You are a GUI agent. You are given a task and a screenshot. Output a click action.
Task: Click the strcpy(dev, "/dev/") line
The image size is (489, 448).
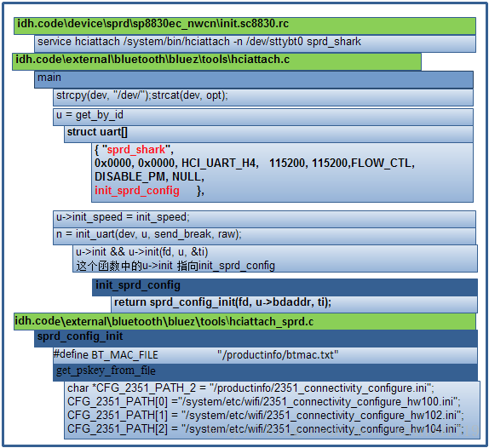(x=263, y=98)
